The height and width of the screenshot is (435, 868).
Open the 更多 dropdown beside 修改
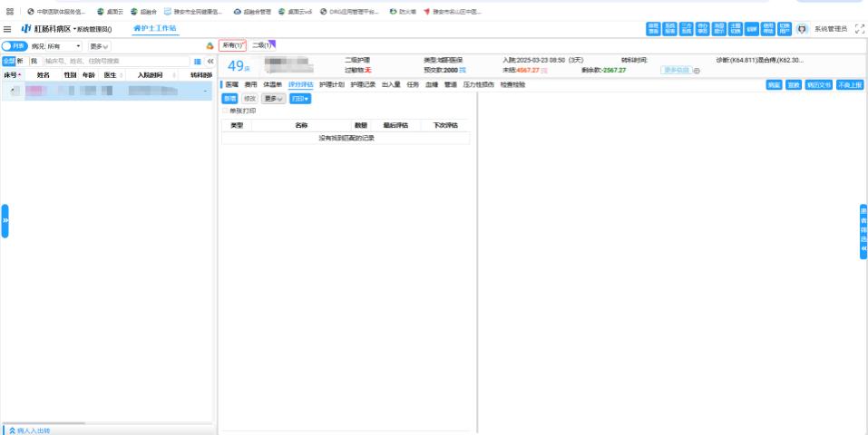[x=274, y=99]
